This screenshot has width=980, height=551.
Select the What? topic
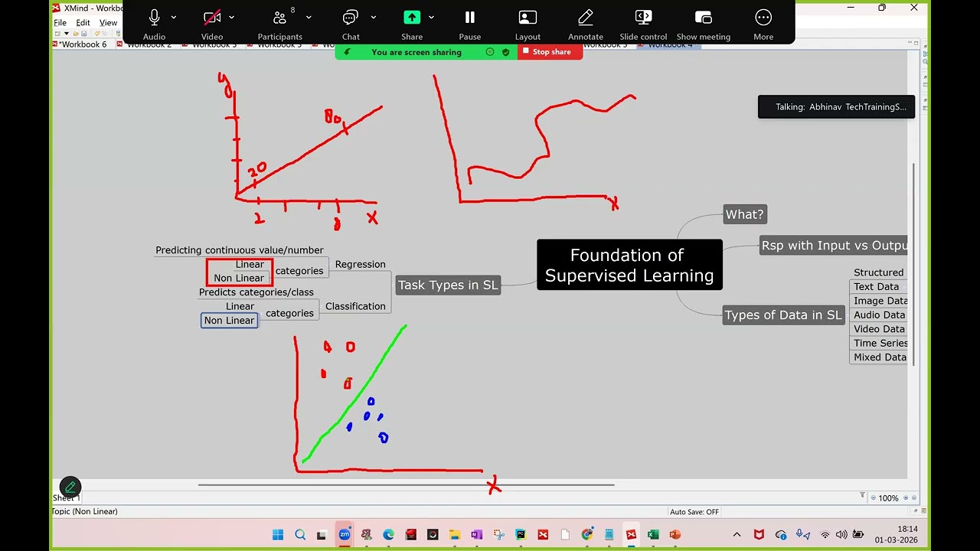(x=745, y=214)
